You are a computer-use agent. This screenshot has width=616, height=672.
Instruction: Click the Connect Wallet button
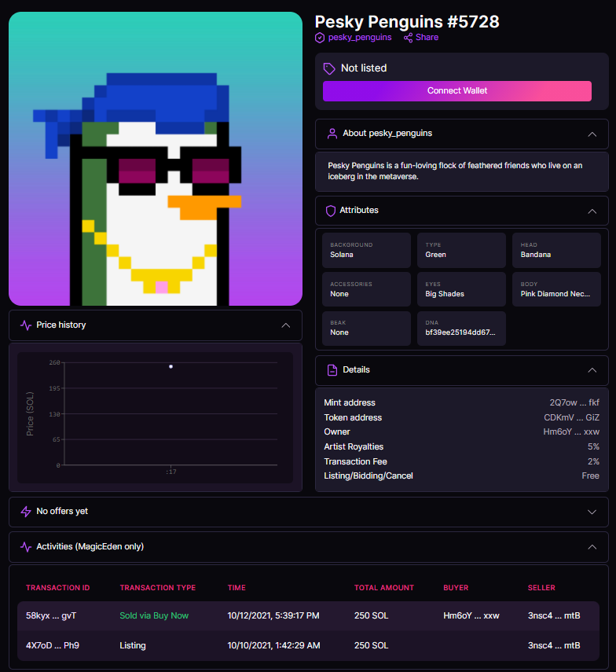click(x=457, y=91)
